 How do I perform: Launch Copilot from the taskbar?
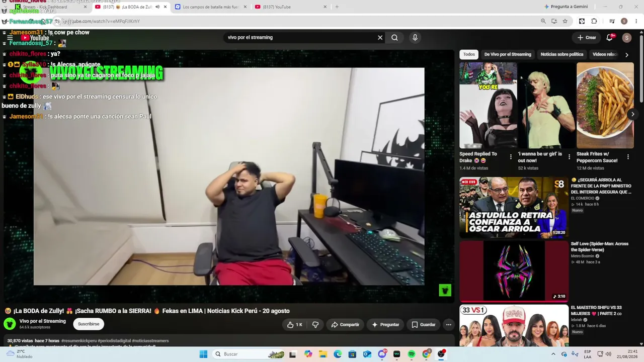[x=308, y=354]
